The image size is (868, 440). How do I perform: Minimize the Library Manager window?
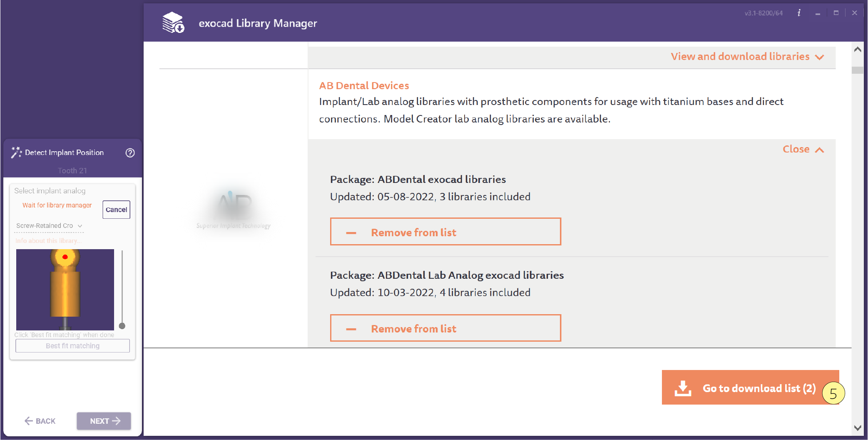pos(818,13)
